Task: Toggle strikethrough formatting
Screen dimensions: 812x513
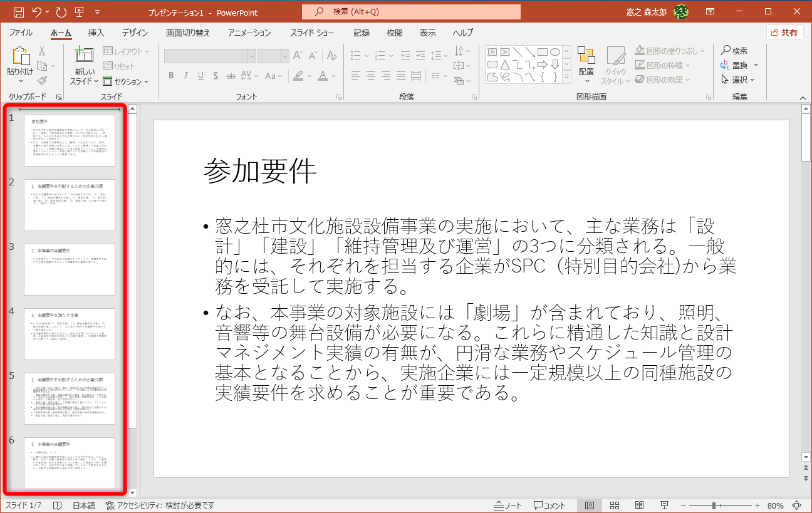Action: 231,76
